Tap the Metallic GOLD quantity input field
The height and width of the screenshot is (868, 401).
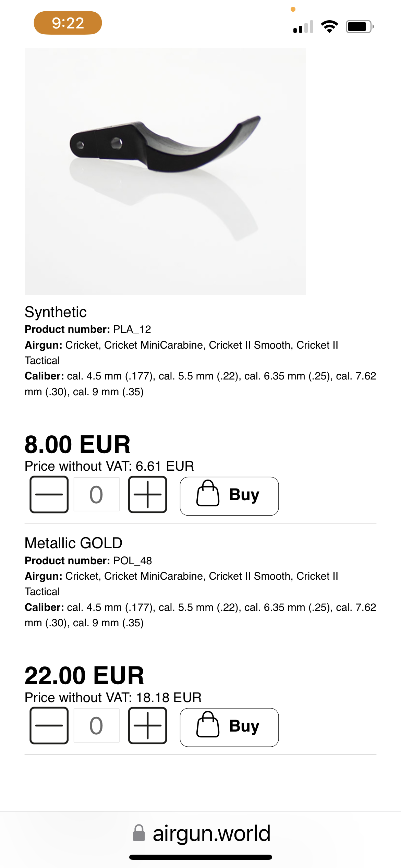[96, 725]
